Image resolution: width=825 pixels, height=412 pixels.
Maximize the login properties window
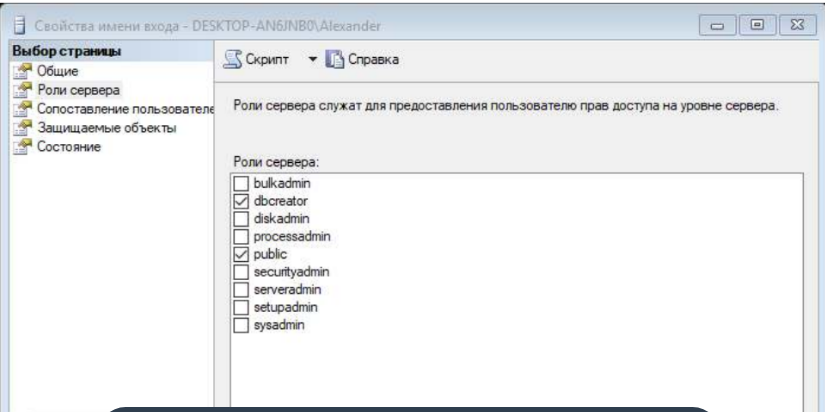[x=757, y=25]
